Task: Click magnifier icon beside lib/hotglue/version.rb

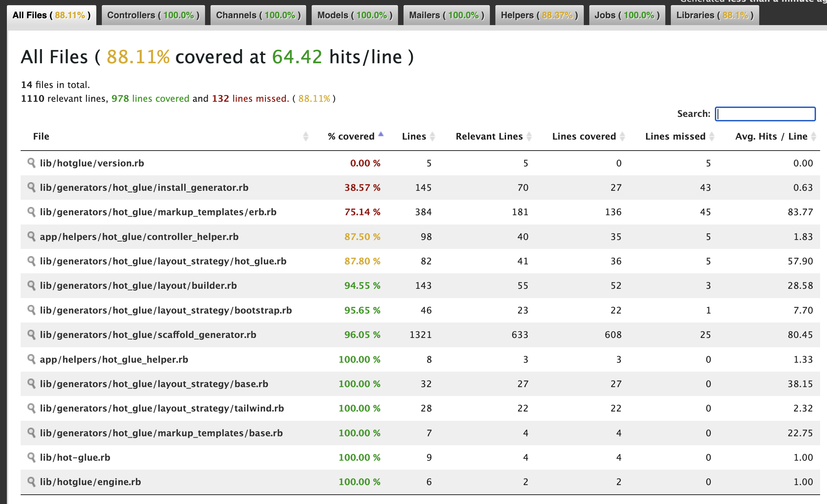Action: (31, 163)
